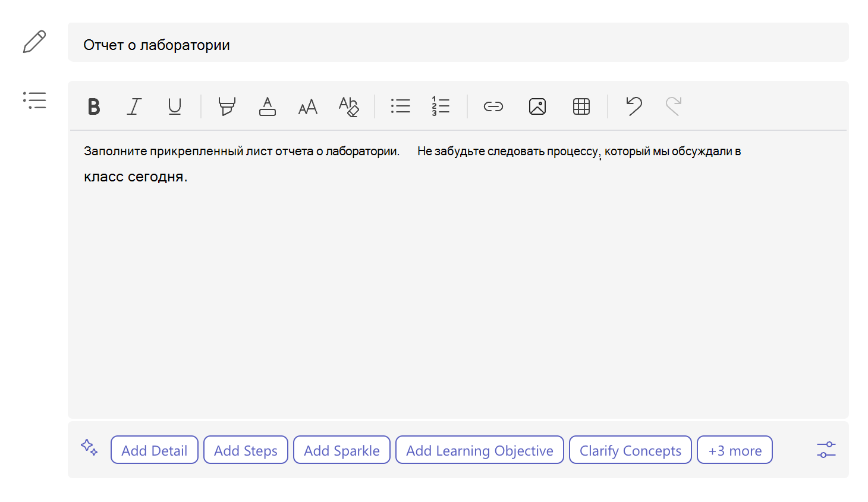Open the font color tool

coord(268,106)
